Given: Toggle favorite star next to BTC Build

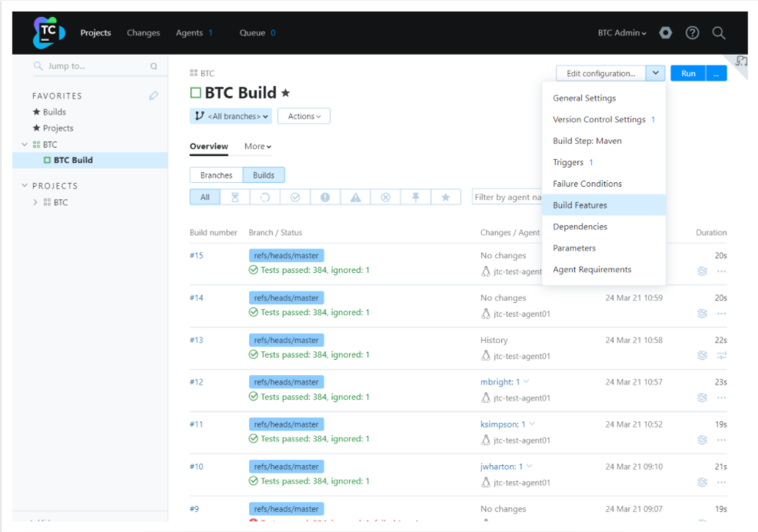Looking at the screenshot, I should click(285, 93).
